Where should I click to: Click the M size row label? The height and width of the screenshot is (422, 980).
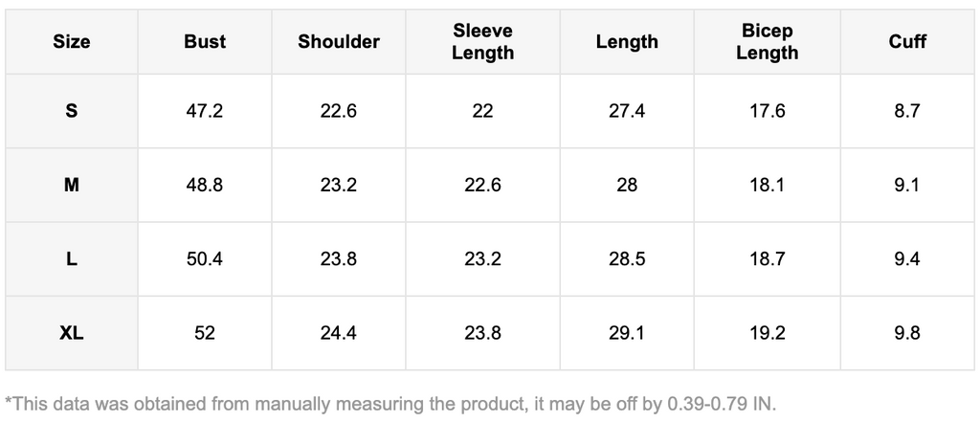[72, 185]
